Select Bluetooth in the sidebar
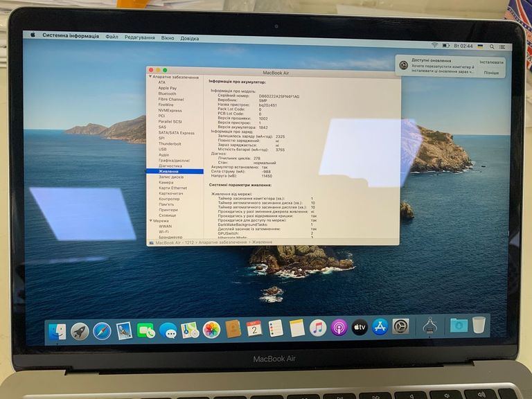 167,94
